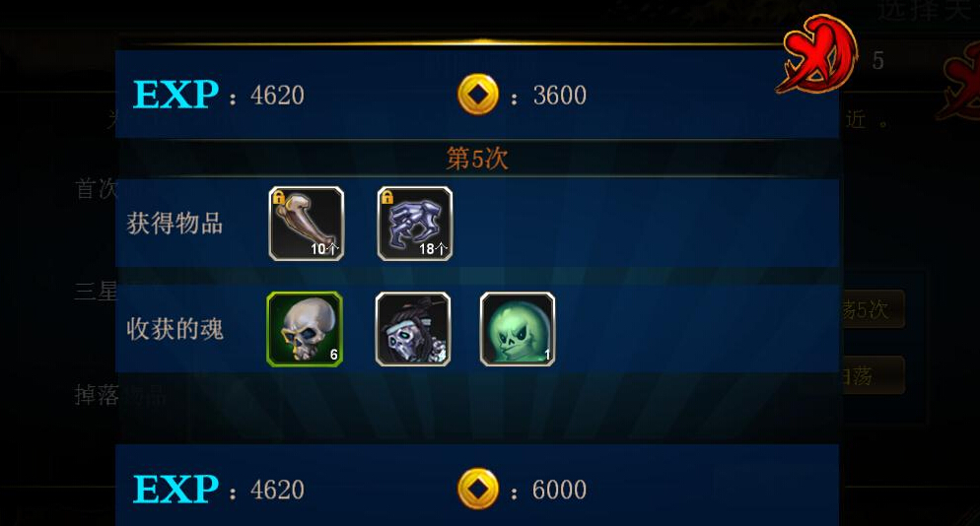This screenshot has width=980, height=526.
Task: Close the reward popup with the red X
Action: point(816,54)
